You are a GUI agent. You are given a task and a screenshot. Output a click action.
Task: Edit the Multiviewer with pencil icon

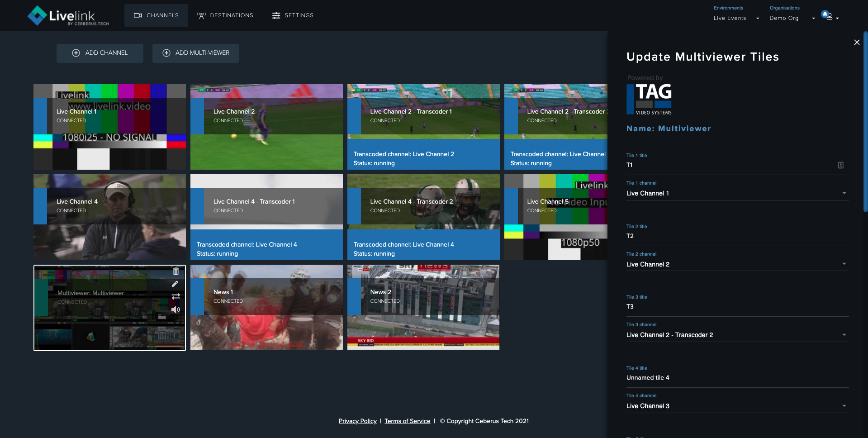[x=175, y=284]
